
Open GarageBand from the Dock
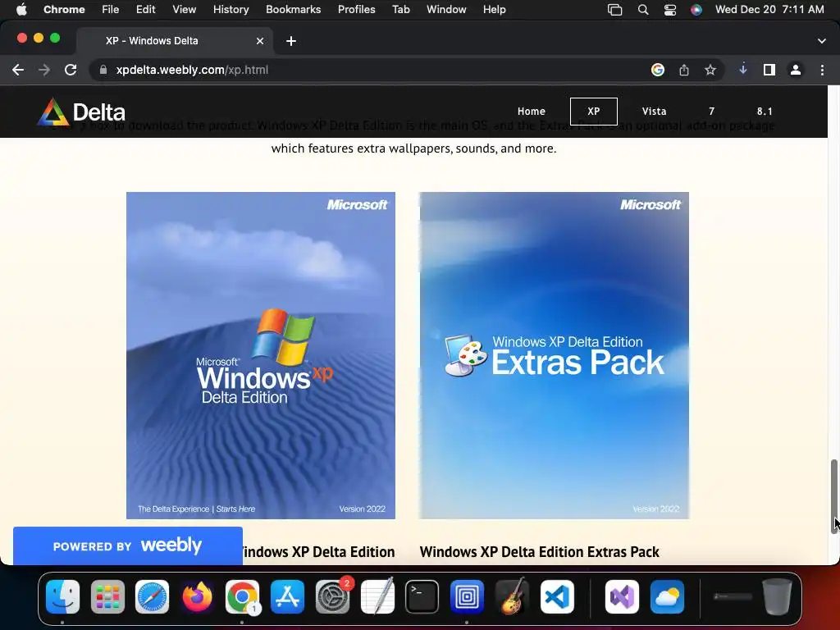512,596
